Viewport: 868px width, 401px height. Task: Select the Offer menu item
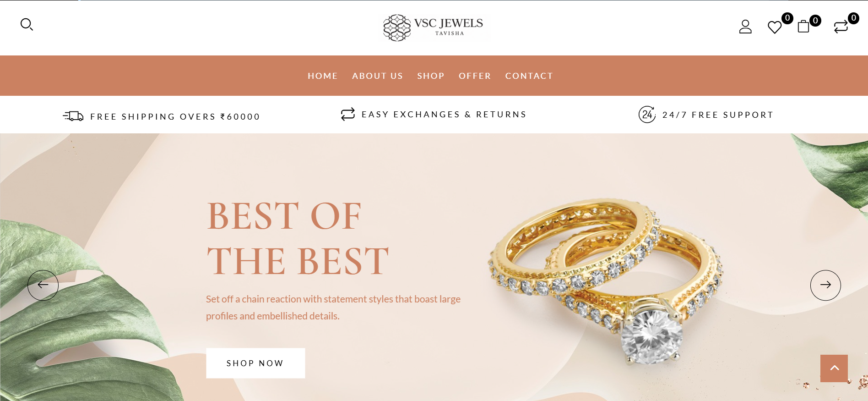tap(475, 76)
